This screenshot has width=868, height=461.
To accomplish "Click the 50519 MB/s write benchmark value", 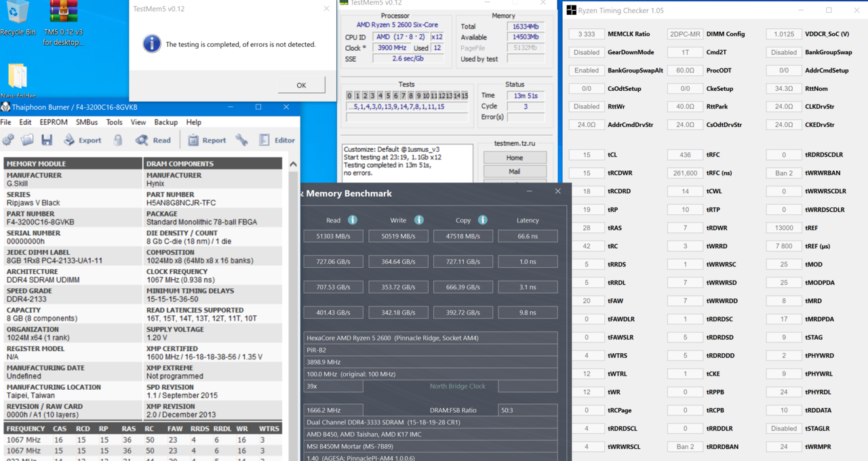I will 398,236.
